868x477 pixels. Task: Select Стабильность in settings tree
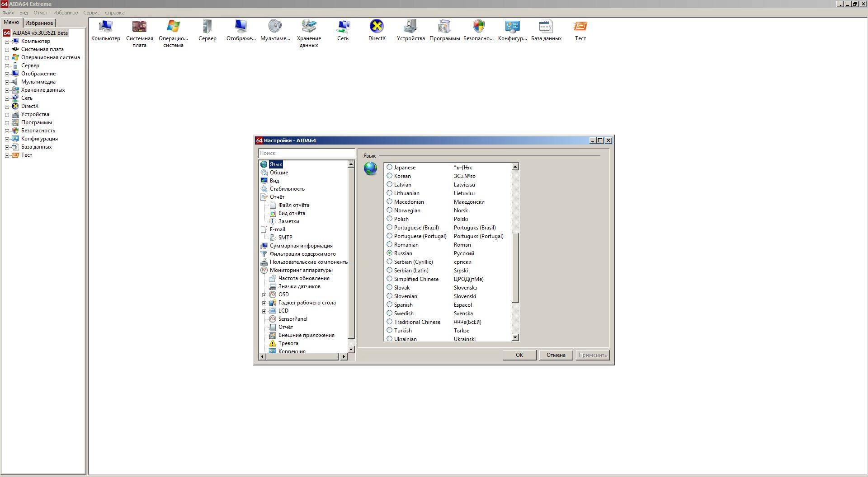287,189
